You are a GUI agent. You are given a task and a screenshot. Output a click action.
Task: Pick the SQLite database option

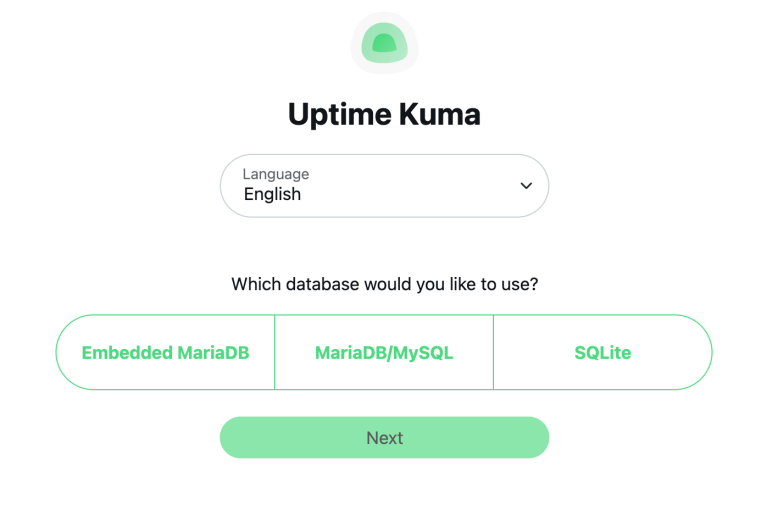point(602,353)
